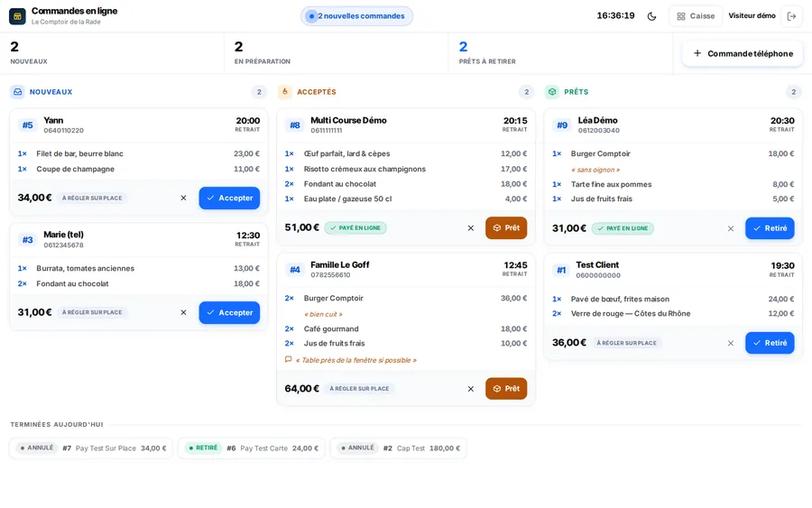
Task: Create a new Commande téléphone
Action: click(x=743, y=53)
